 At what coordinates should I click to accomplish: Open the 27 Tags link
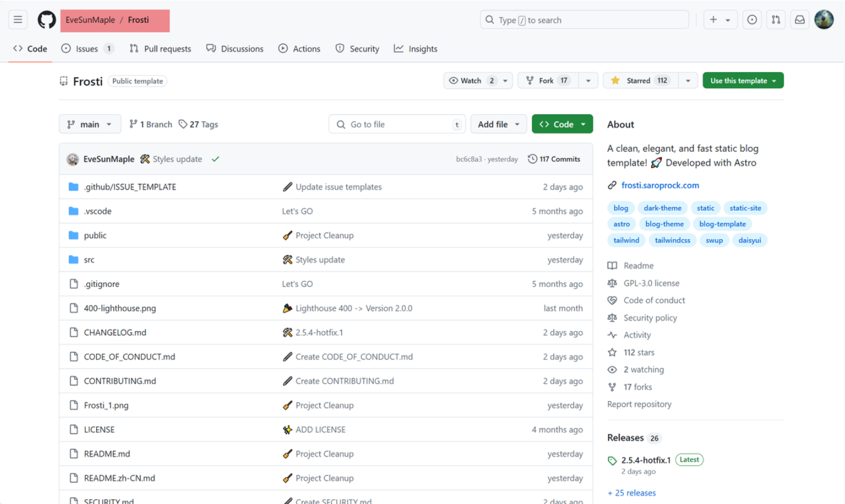coord(198,124)
